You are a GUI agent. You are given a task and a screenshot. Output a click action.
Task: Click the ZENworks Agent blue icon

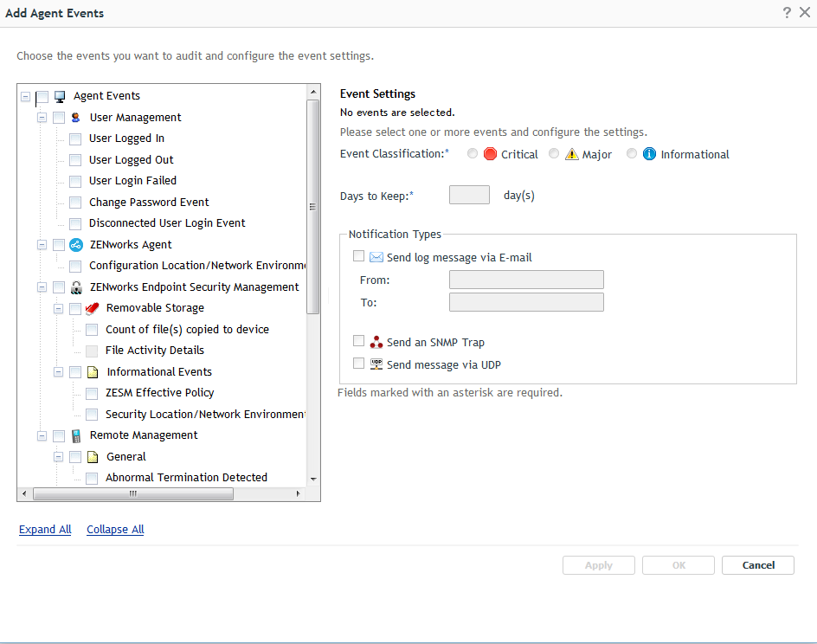(76, 245)
